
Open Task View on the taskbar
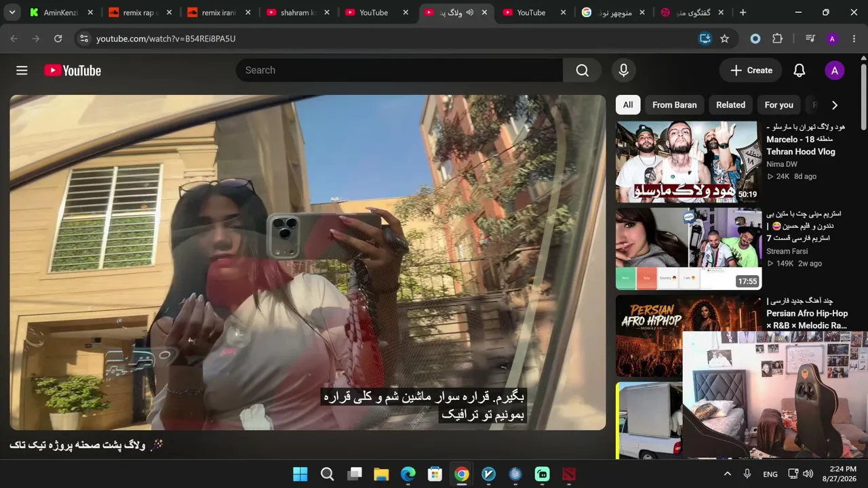click(354, 474)
